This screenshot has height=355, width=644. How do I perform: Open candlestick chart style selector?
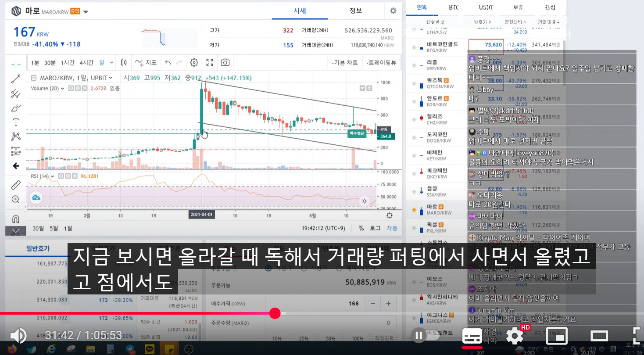pyautogui.click(x=124, y=62)
